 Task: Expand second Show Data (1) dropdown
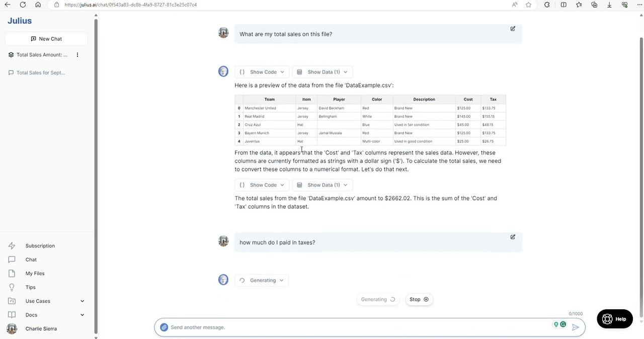click(322, 185)
